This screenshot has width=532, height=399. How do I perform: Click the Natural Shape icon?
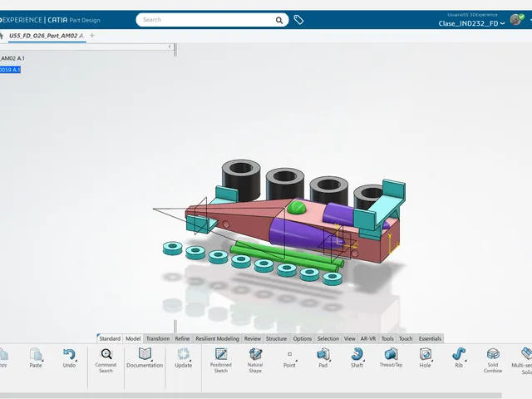click(x=255, y=355)
